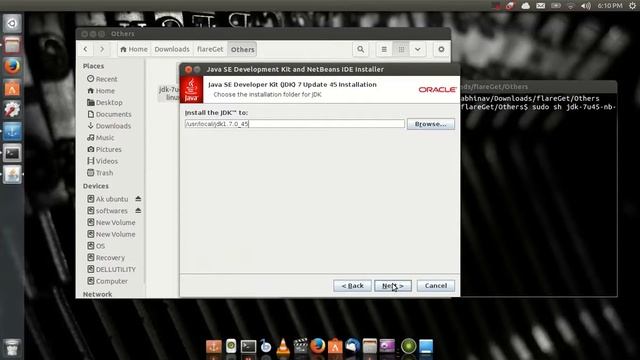This screenshot has width=640, height=360.
Task: Open the mail indicator in top panel
Action: tap(540, 6)
